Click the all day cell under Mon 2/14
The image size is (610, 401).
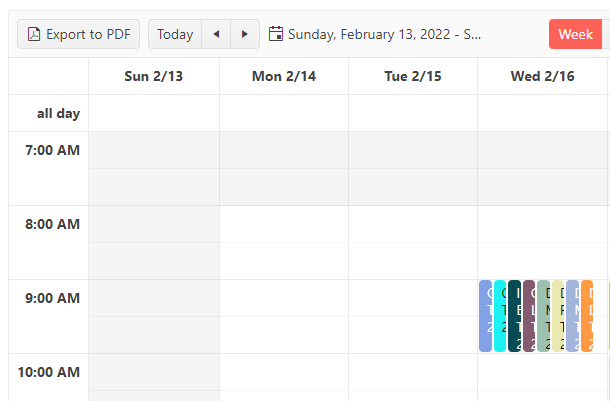click(284, 113)
